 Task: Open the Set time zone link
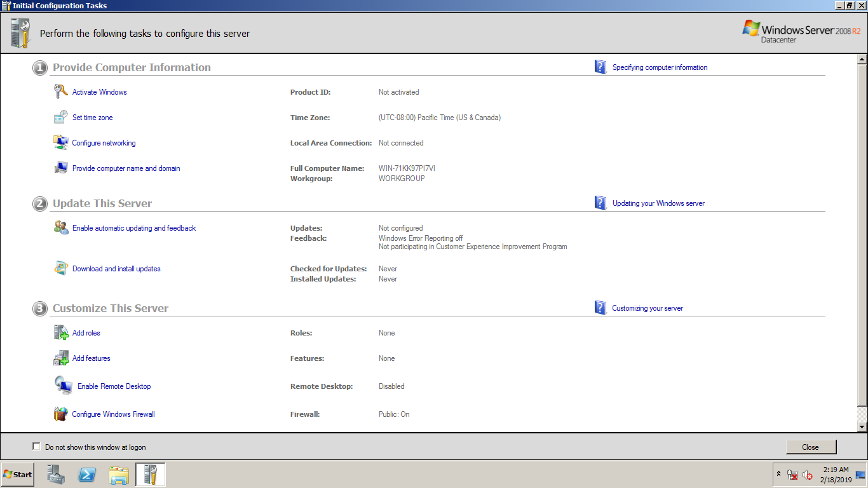point(93,118)
